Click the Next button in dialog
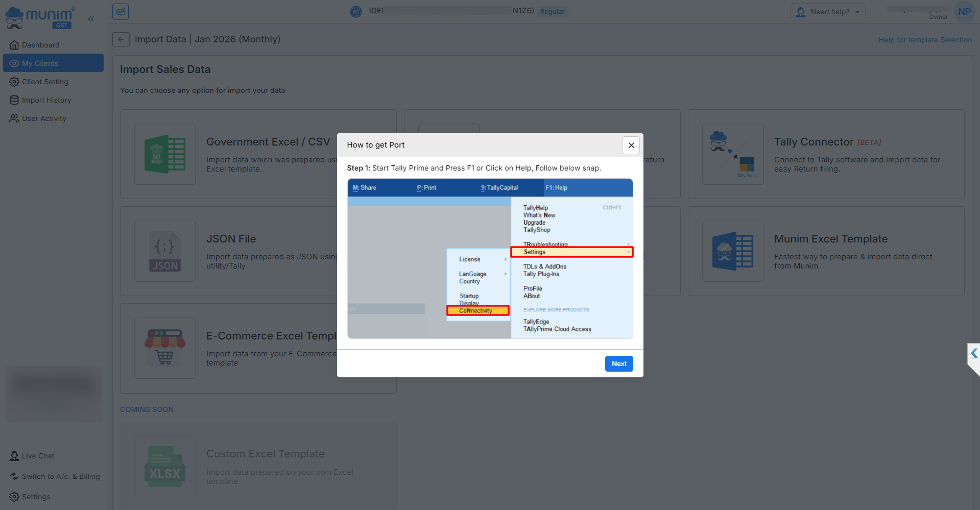980x510 pixels. 619,363
